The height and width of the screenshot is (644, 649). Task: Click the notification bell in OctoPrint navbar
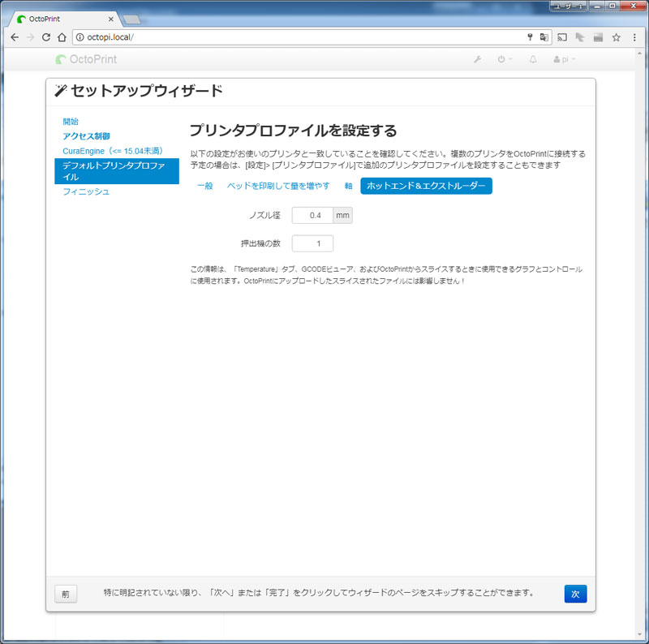click(x=533, y=59)
